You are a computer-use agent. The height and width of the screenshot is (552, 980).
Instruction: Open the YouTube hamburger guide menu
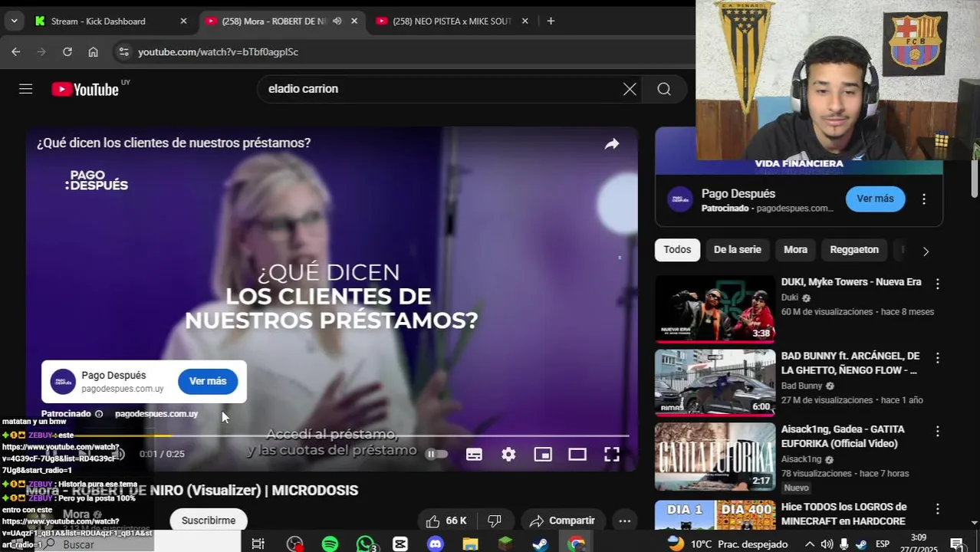25,89
